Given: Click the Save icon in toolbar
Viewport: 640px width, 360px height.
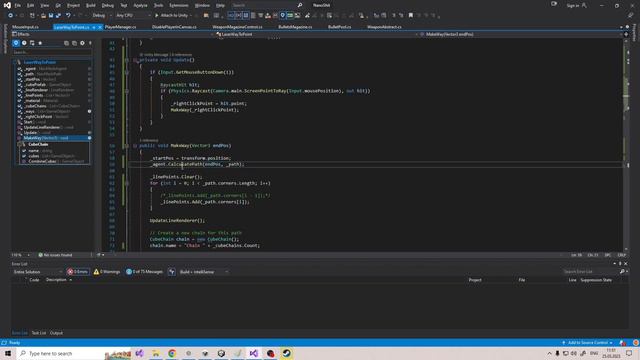Looking at the screenshot, I should click(x=51, y=16).
